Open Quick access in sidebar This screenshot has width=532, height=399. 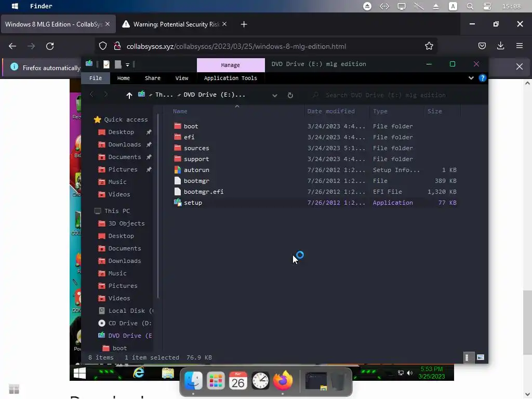tap(121, 120)
